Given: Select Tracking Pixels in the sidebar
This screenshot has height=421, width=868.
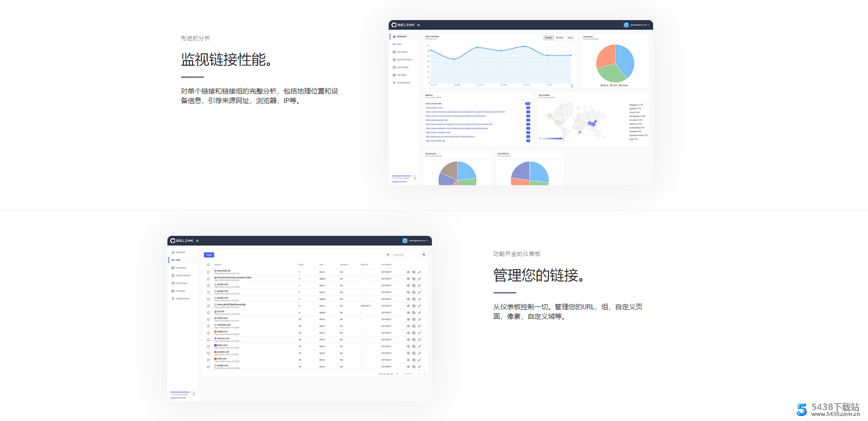Looking at the screenshot, I should pyautogui.click(x=182, y=298).
